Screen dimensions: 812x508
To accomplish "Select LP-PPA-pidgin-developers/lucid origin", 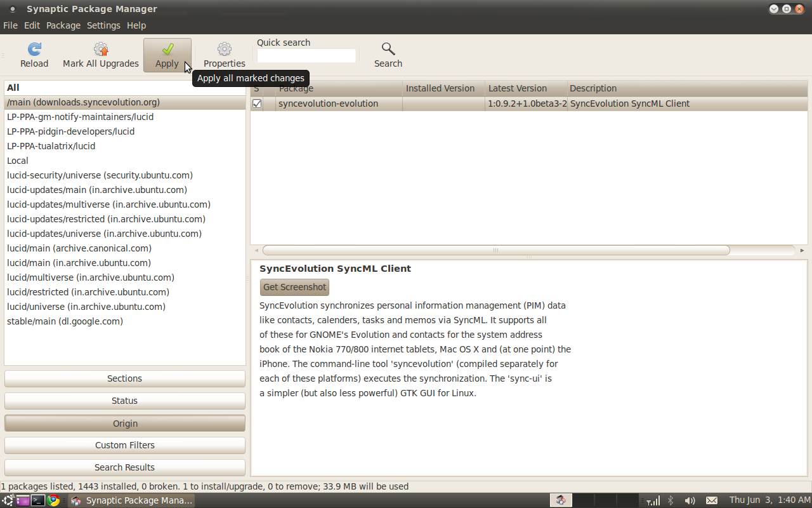I will point(125,131).
